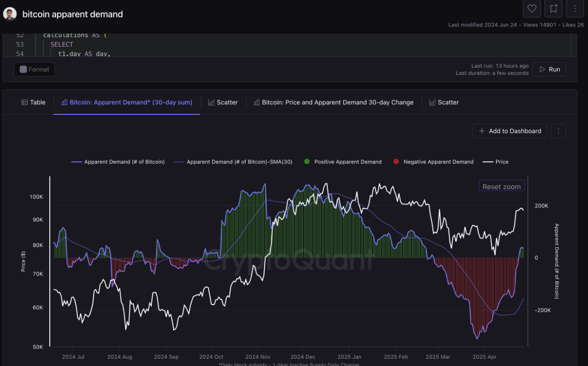Image resolution: width=588 pixels, height=366 pixels.
Task: Click the author's avatar image
Action: pos(10,13)
